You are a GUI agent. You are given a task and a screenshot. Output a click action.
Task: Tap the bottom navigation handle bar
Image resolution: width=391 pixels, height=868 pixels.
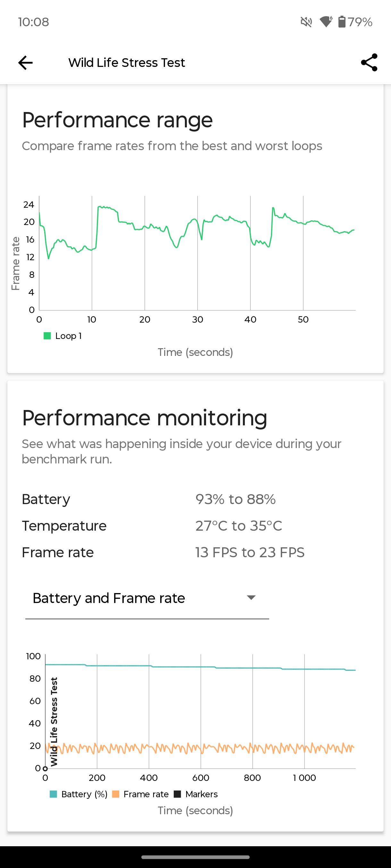tap(195, 857)
